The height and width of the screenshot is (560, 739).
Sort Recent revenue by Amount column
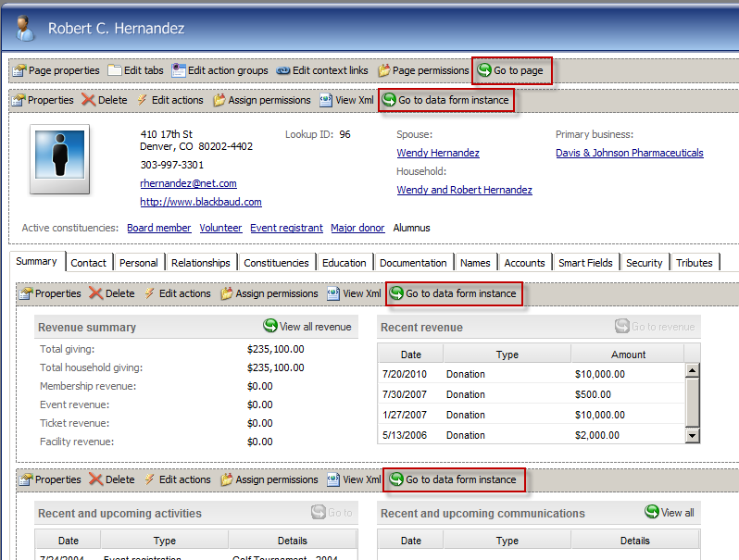tap(628, 355)
